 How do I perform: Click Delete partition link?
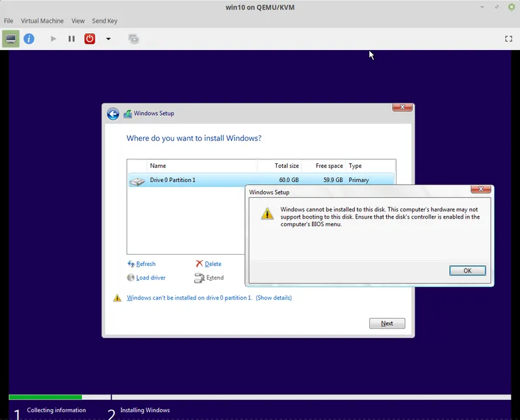(x=213, y=264)
